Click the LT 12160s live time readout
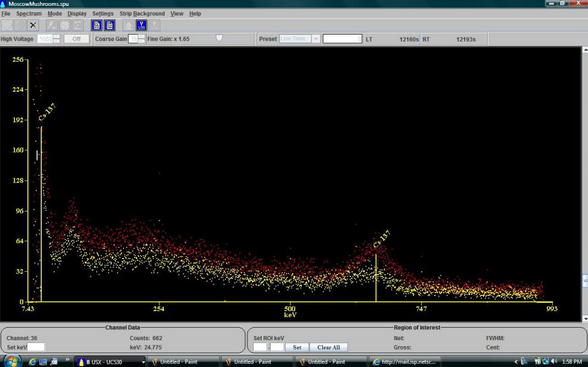The image size is (588, 367). coord(392,39)
